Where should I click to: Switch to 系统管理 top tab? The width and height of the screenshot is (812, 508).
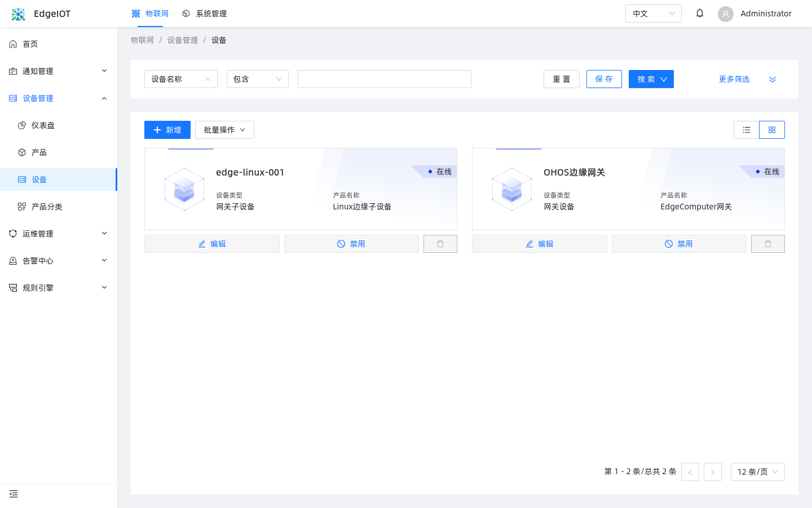pyautogui.click(x=204, y=14)
